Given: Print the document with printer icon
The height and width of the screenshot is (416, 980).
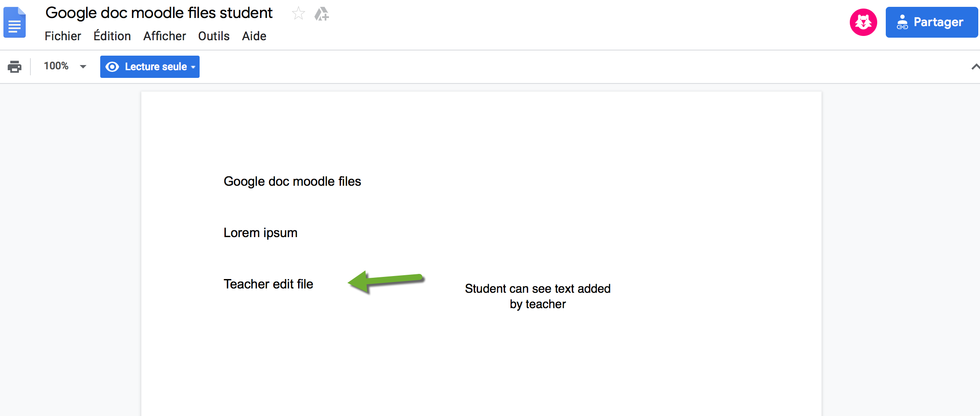Looking at the screenshot, I should tap(15, 67).
